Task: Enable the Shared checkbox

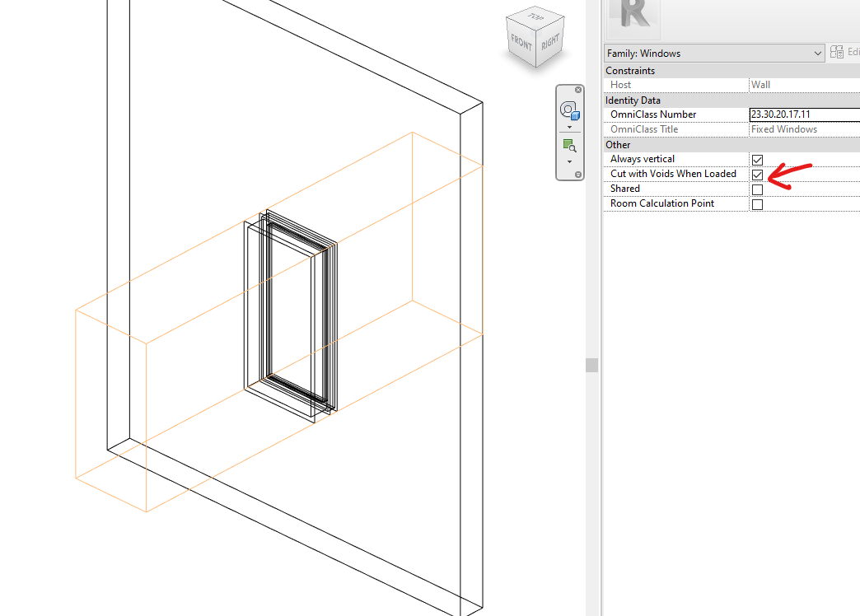Action: point(757,189)
